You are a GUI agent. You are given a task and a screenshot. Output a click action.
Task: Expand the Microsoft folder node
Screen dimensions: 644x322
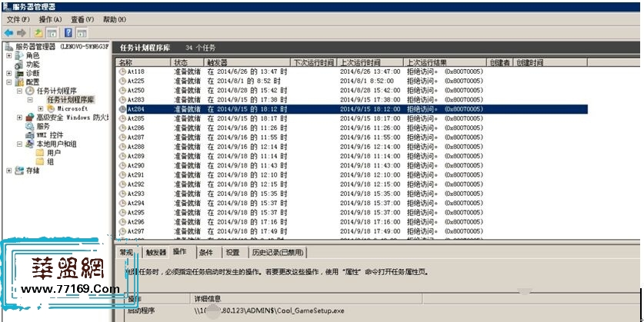pyautogui.click(x=40, y=109)
